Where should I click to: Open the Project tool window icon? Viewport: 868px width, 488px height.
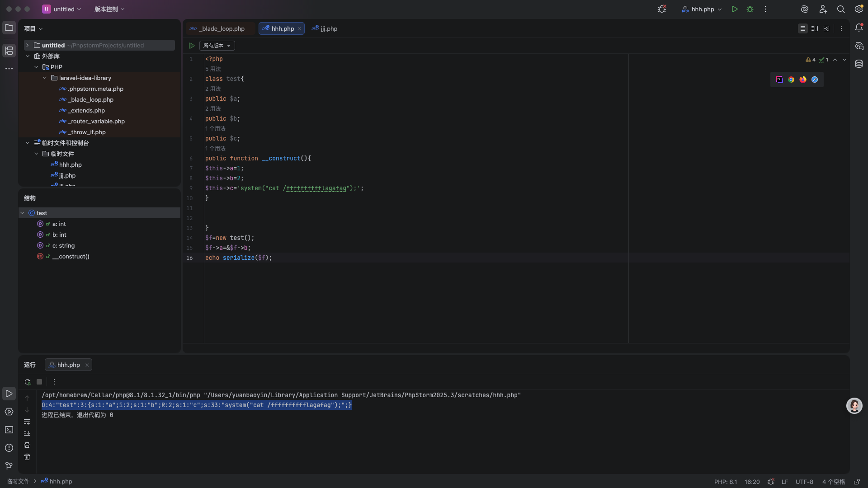click(9, 28)
